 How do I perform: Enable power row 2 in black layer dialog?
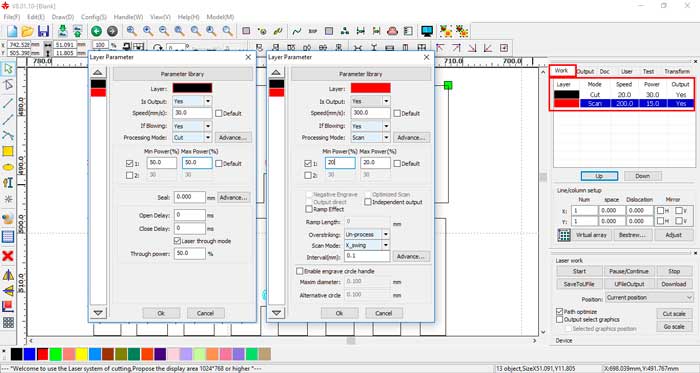(129, 175)
